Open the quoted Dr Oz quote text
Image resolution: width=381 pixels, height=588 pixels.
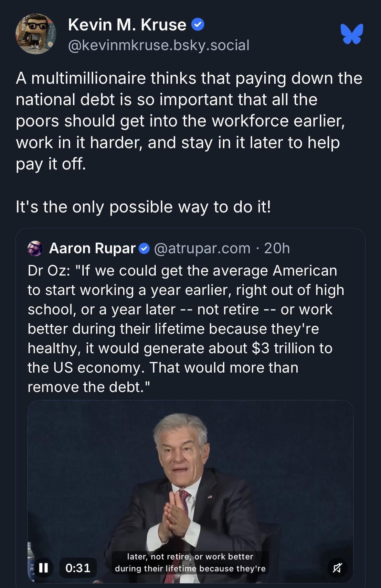pyautogui.click(x=186, y=329)
